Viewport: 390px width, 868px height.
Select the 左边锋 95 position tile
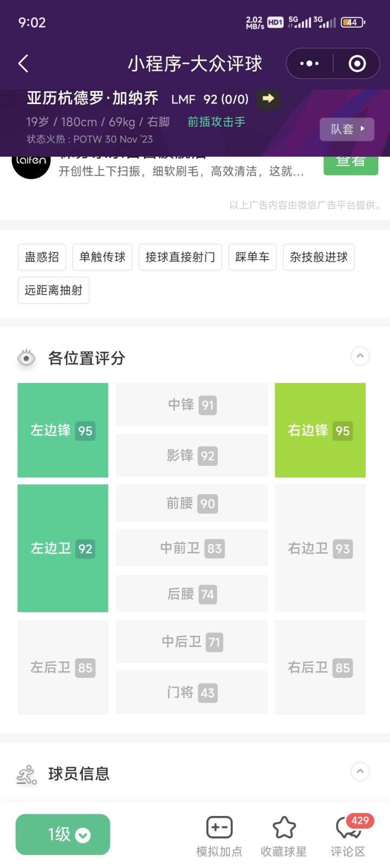coord(63,430)
